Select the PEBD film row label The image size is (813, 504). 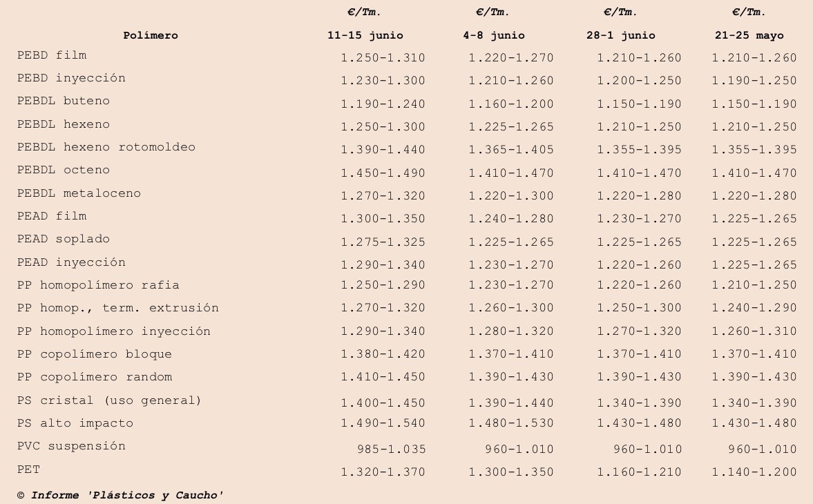tap(52, 55)
